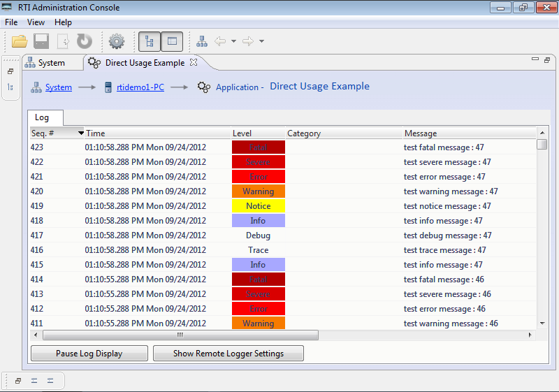Navigate forward with the right arrow icon
The height and width of the screenshot is (392, 559).
click(x=248, y=41)
